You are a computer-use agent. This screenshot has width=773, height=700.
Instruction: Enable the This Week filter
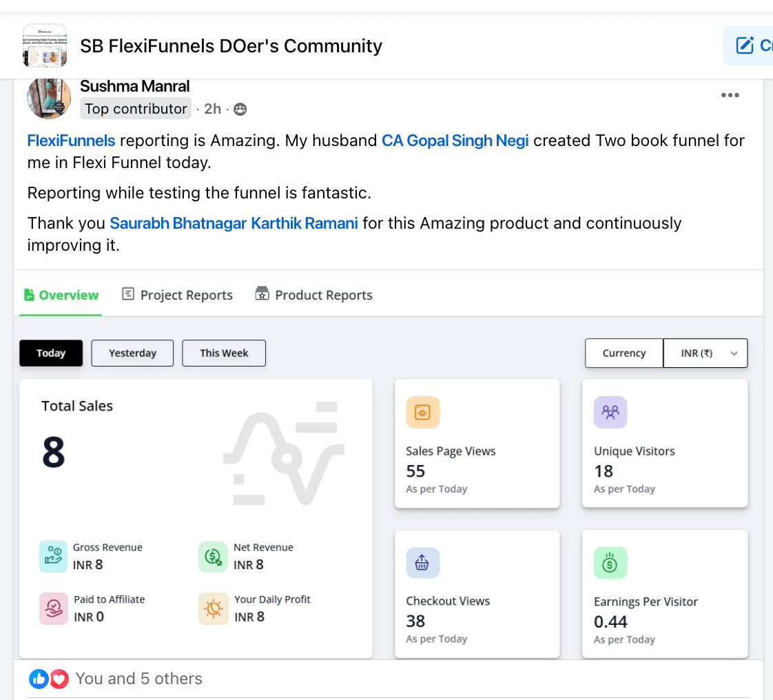223,353
